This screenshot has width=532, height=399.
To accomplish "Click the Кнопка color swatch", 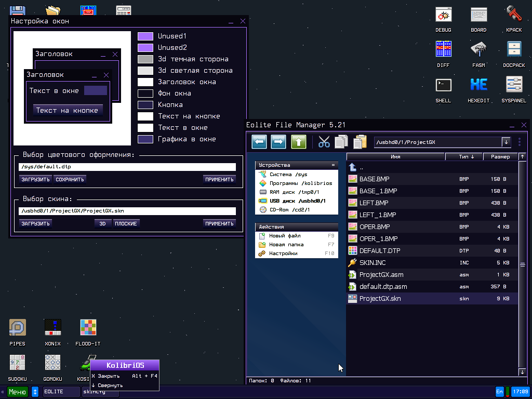I will pos(145,104).
